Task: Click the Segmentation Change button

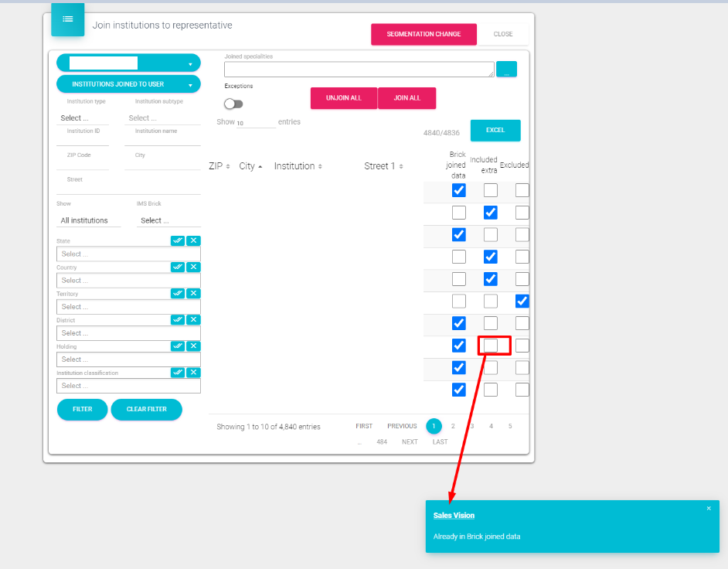Action: [x=424, y=34]
